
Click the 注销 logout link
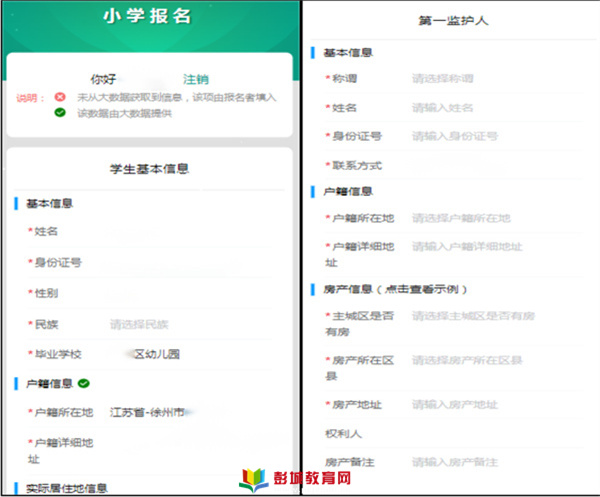point(196,79)
